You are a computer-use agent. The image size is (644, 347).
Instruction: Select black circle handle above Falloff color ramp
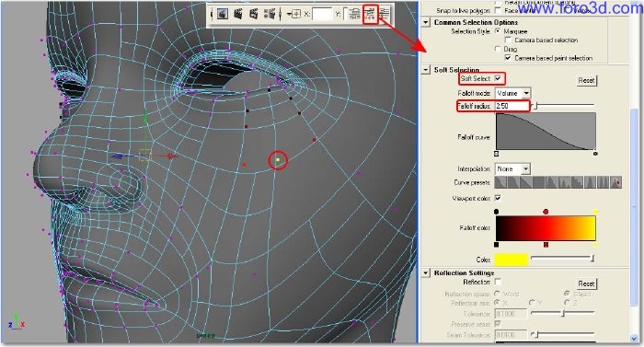[497, 212]
